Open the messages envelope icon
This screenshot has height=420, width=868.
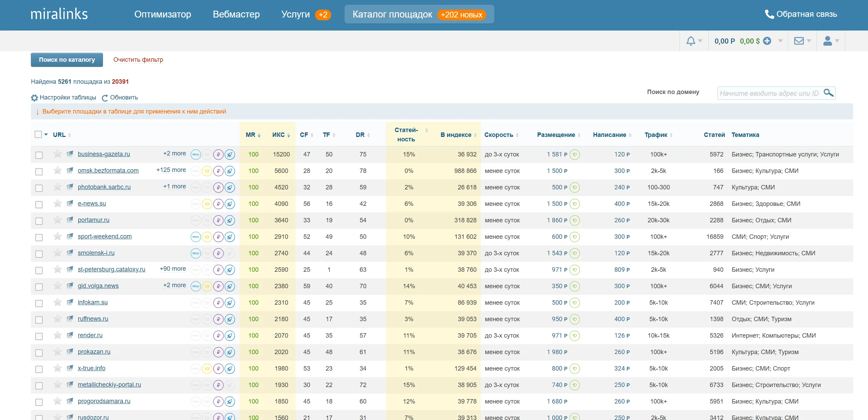coord(799,41)
